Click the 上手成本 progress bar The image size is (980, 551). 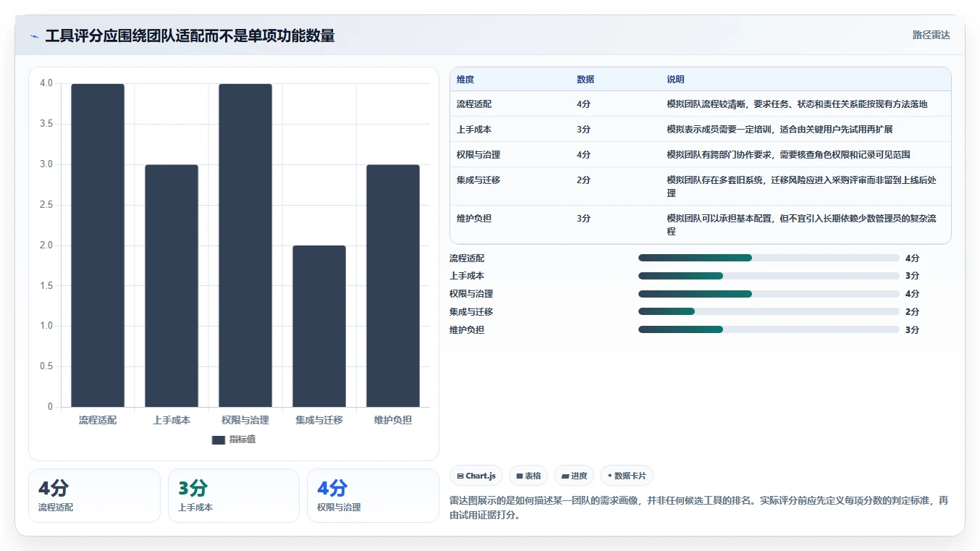(769, 276)
